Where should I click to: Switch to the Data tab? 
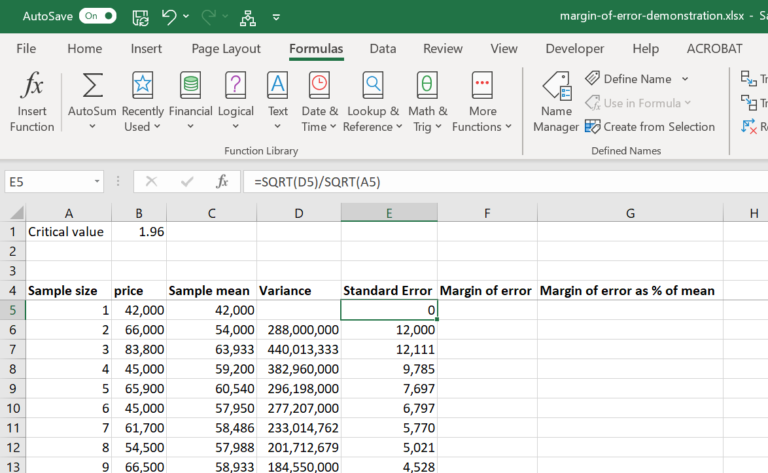point(382,48)
